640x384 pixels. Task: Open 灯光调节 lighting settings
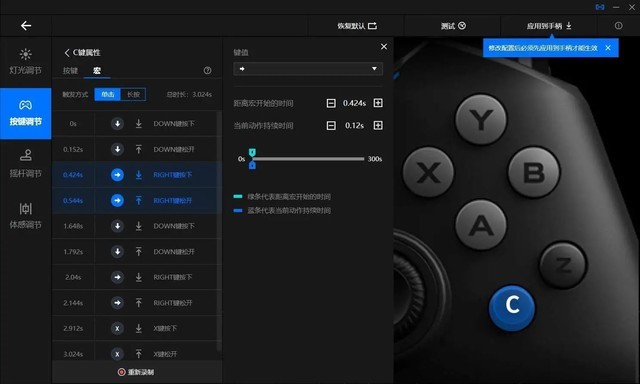[25, 62]
